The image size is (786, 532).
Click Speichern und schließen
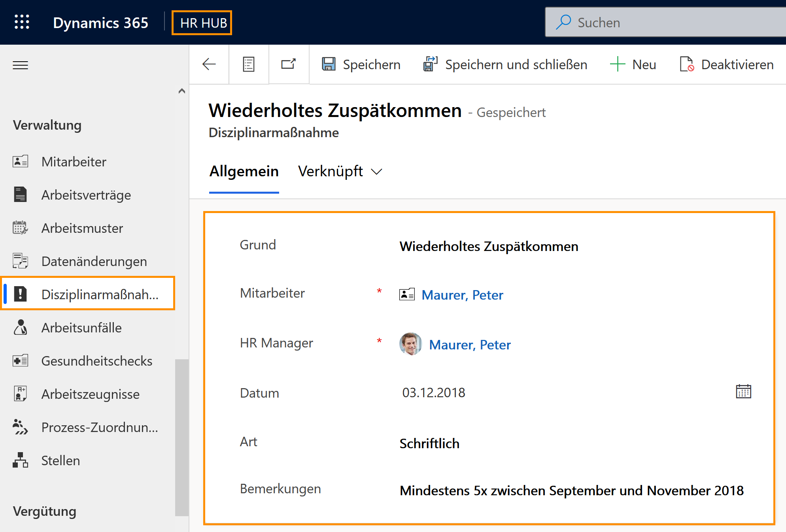(x=505, y=64)
